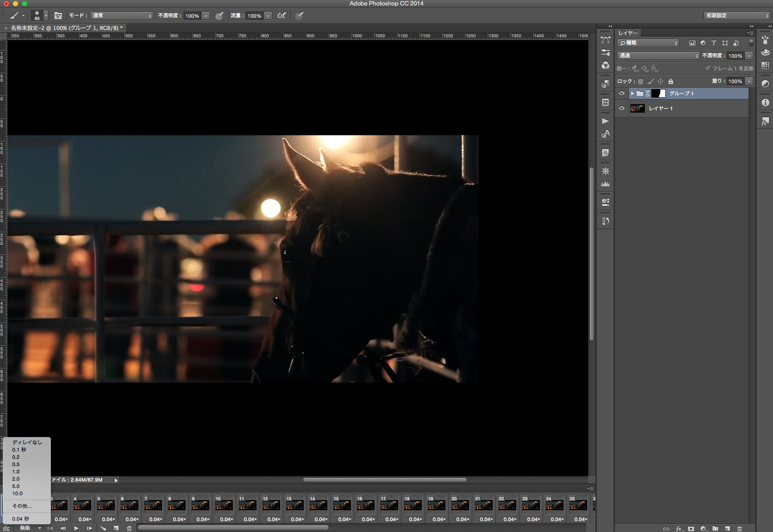This screenshot has height=532, width=773.
Task: Open the Swatches grid panel icon
Action: (765, 65)
